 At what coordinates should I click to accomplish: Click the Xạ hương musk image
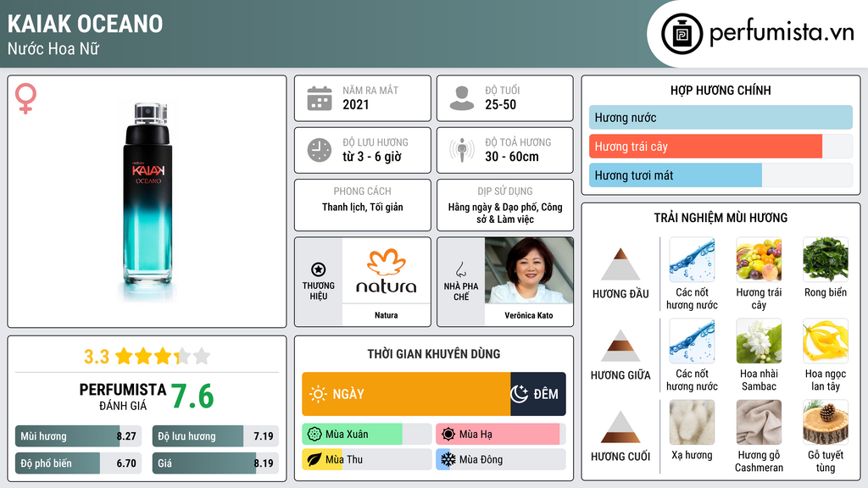[692, 422]
